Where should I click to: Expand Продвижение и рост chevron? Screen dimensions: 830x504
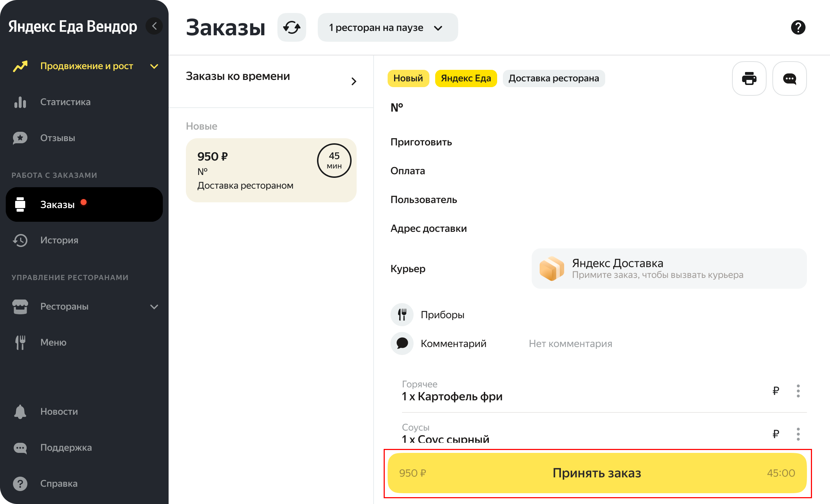coord(154,66)
